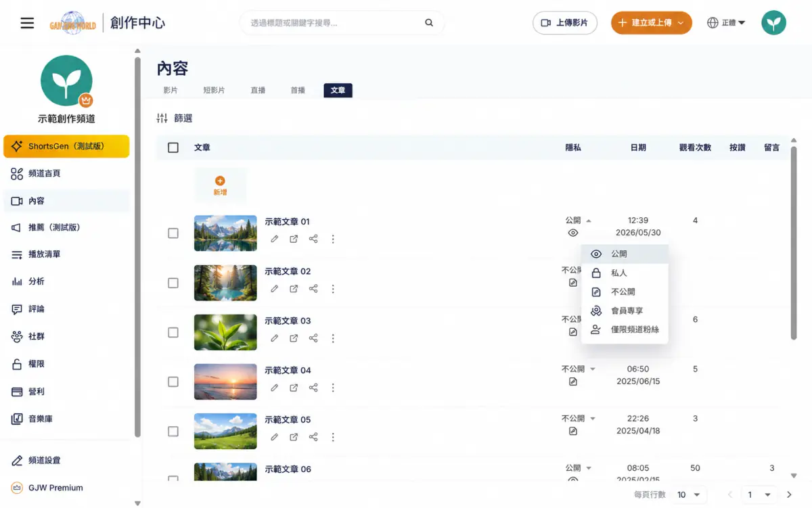Share 示範文章 05

[313, 437]
